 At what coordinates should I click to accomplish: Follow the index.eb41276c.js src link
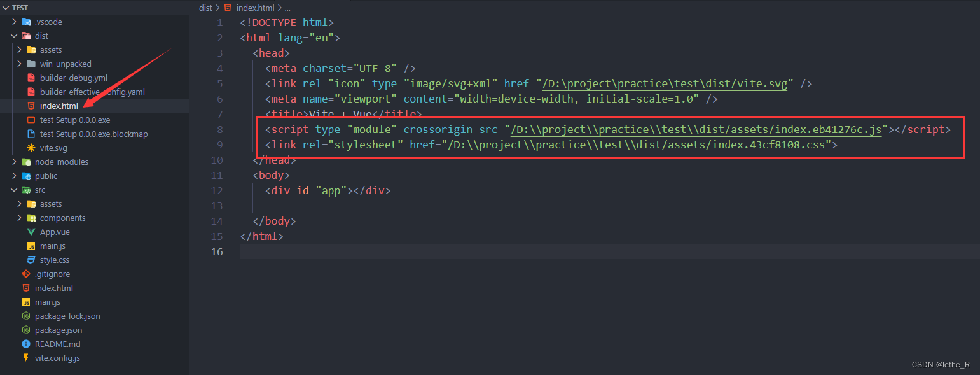pos(696,129)
